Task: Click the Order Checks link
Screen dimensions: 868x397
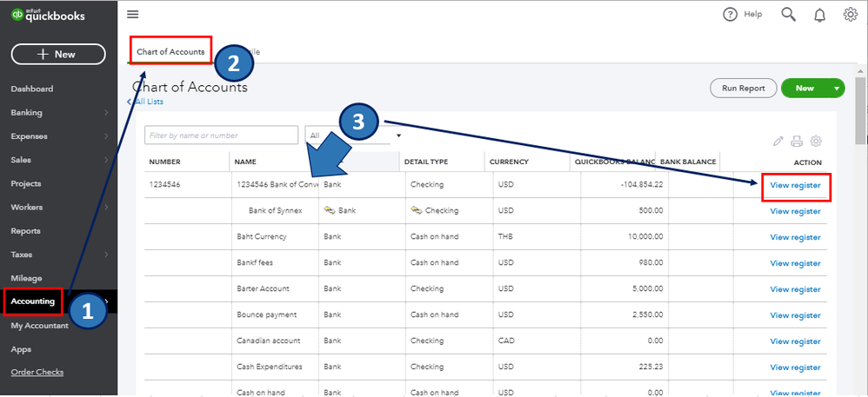Action: [37, 373]
